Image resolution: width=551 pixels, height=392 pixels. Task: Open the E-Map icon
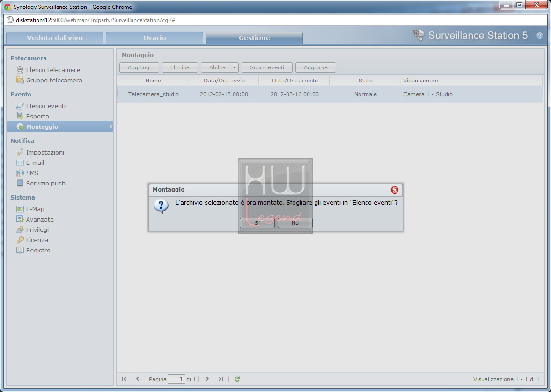20,209
